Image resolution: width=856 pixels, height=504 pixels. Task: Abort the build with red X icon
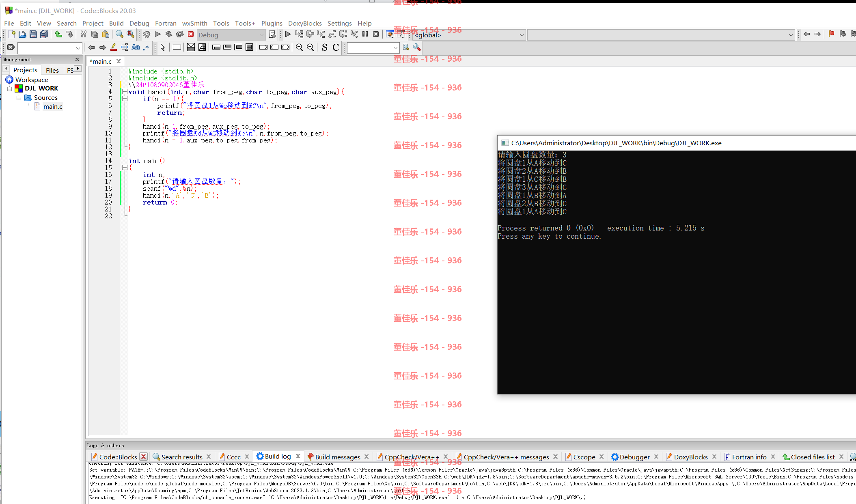[x=191, y=34]
